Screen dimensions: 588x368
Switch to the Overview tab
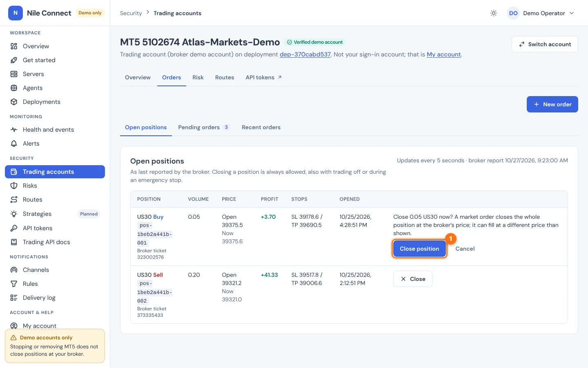pyautogui.click(x=138, y=77)
